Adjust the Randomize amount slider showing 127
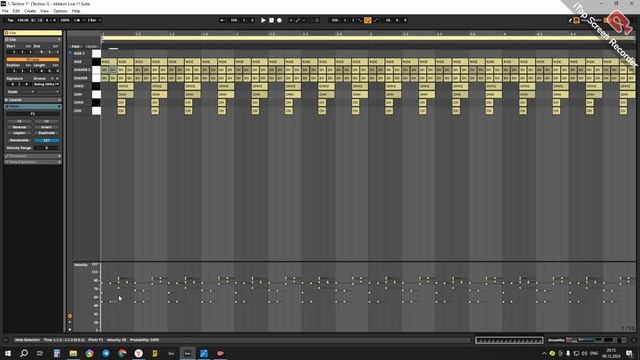 tap(46, 140)
